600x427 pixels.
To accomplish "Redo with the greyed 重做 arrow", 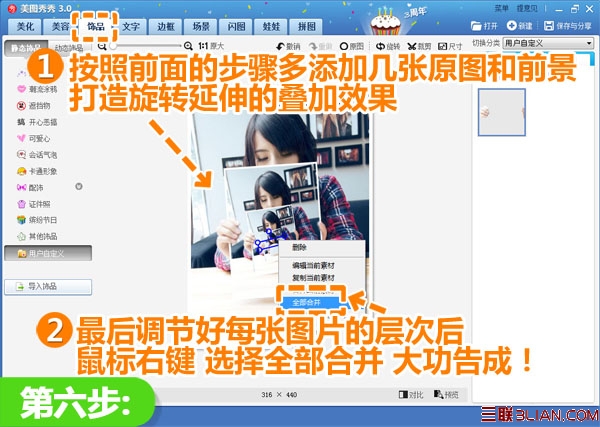I will click(x=321, y=46).
